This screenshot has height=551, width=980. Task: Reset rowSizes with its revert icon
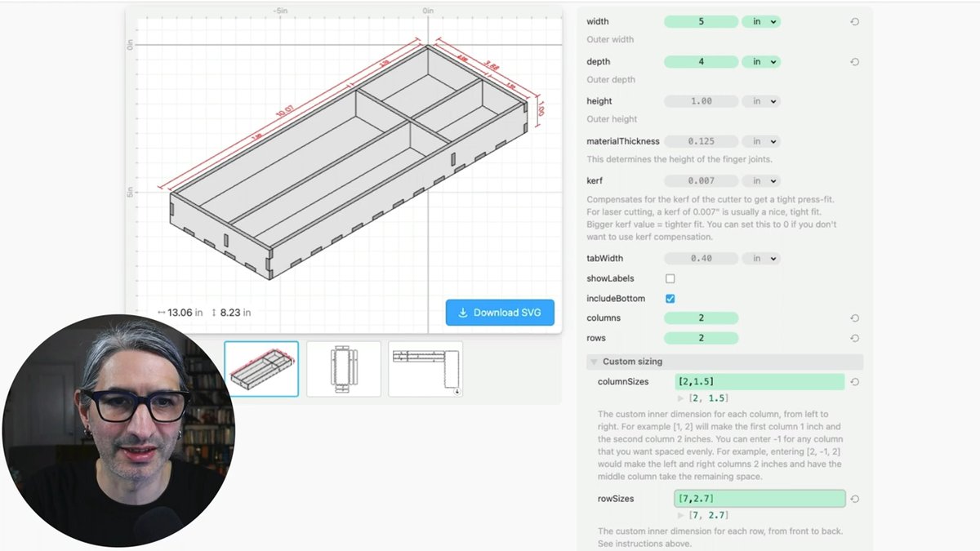[x=854, y=499]
